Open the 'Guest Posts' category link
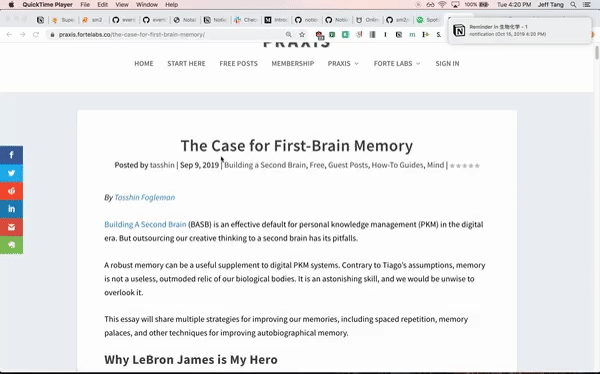Image resolution: width=600 pixels, height=374 pixels. pos(348,165)
